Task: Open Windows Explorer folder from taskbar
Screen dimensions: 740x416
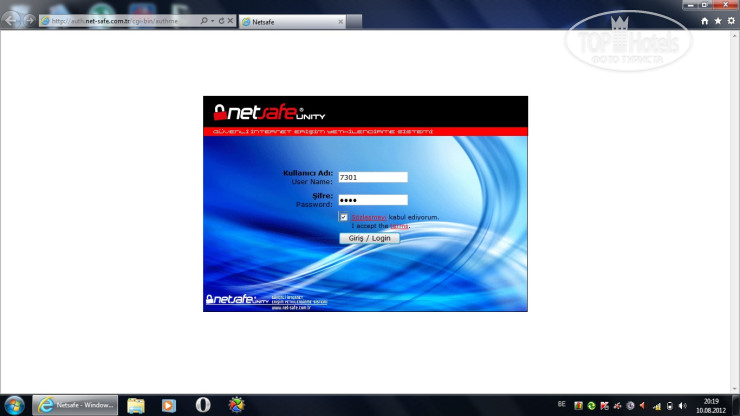Action: [136, 405]
